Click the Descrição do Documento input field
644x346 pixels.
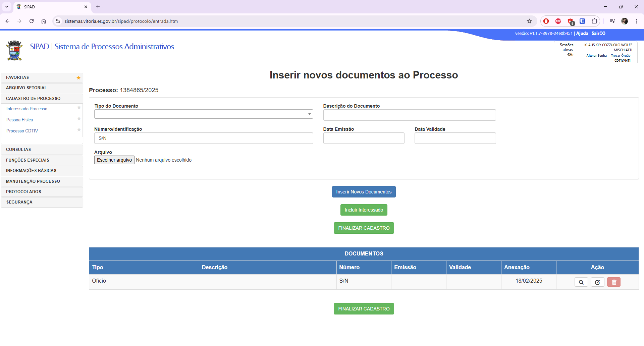409,115
